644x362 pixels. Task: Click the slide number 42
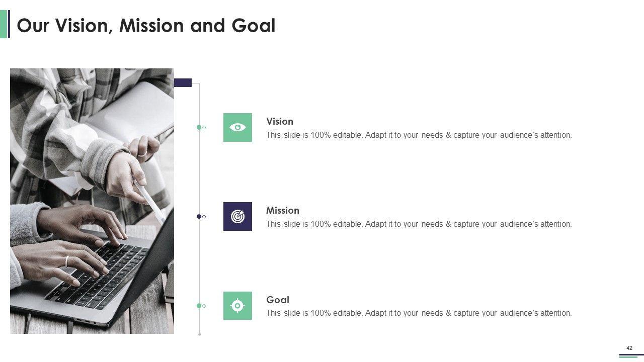629,348
